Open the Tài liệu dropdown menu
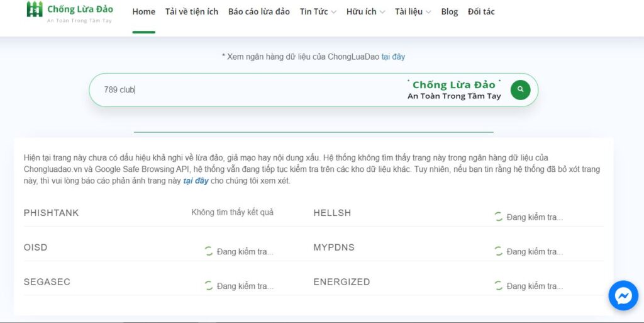The width and height of the screenshot is (644, 323). (x=413, y=11)
